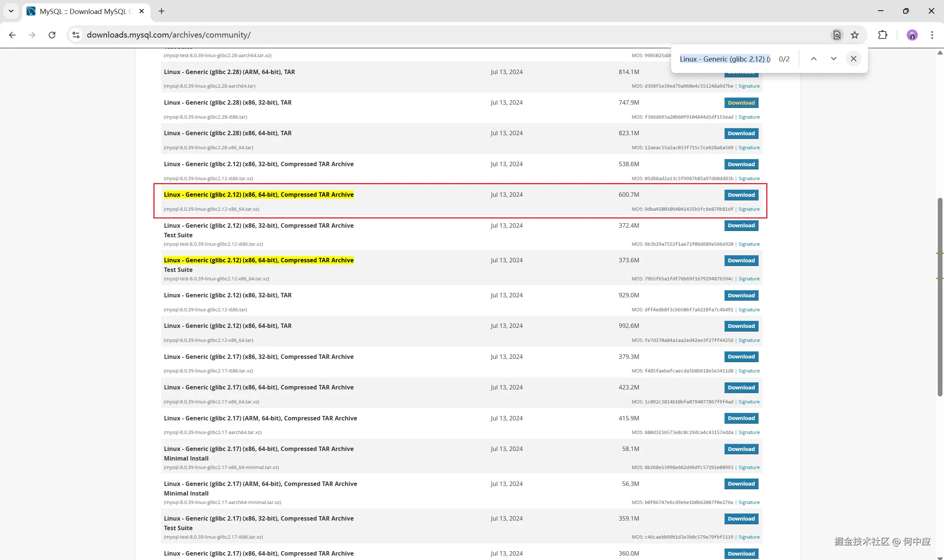Viewport: 944px width, 560px height.
Task: Open Signature for mysql-8.0.39-linux-glibc2.17-i686.tar.xz
Action: [x=749, y=371]
